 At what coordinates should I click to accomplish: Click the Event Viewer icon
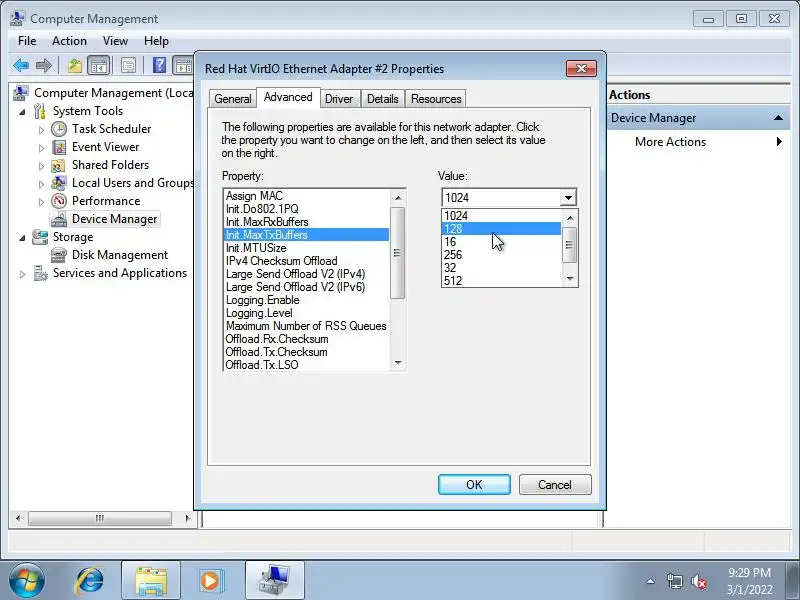pos(59,147)
